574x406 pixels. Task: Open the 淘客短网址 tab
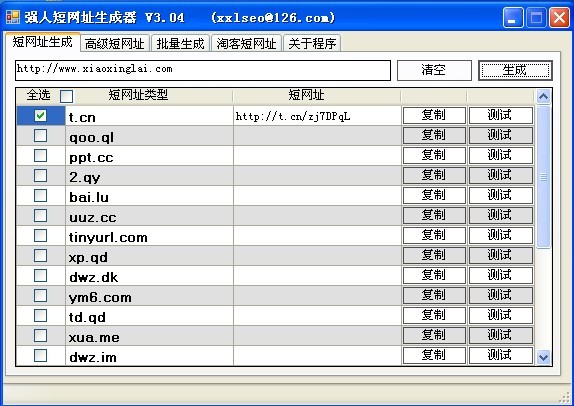[x=246, y=44]
